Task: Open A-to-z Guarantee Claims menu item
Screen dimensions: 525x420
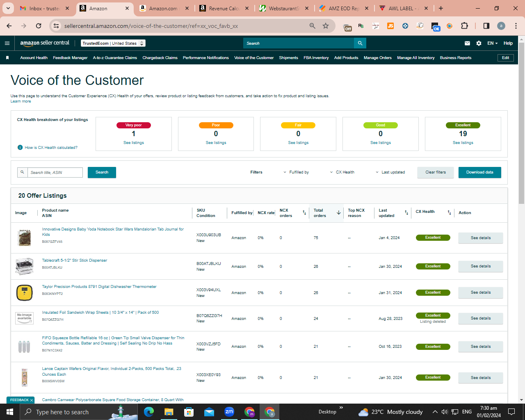Action: point(115,58)
